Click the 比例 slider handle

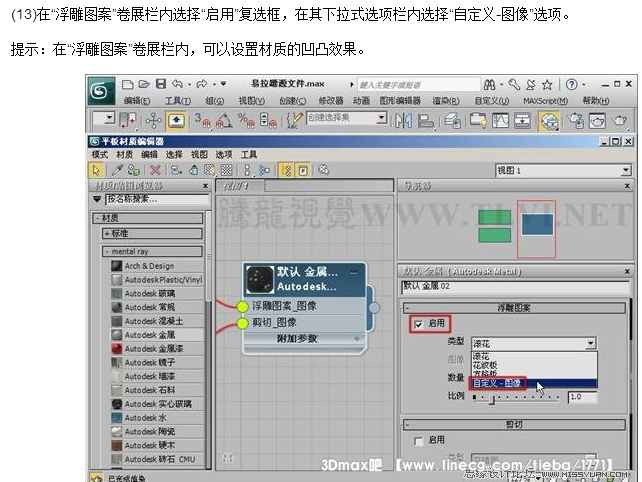[x=493, y=399]
